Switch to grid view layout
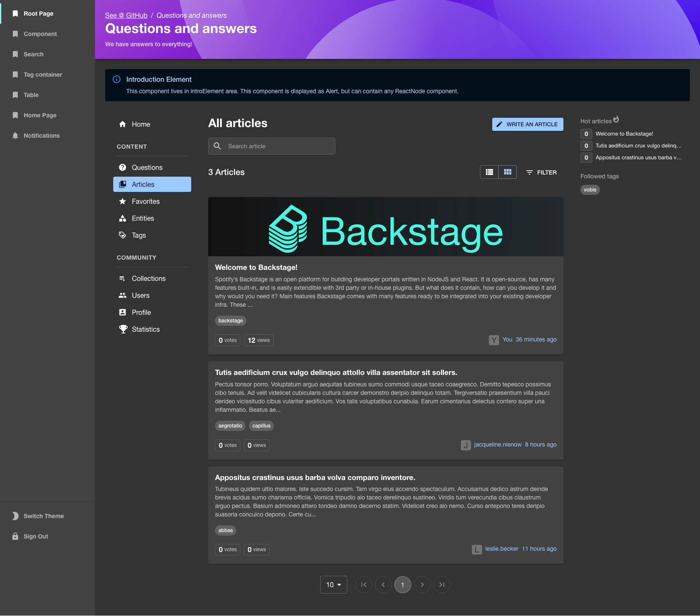700x616 pixels. click(x=508, y=172)
